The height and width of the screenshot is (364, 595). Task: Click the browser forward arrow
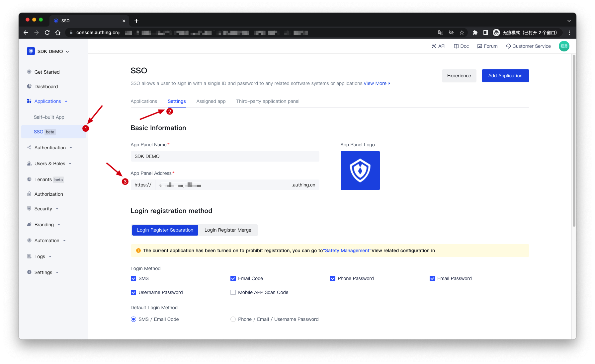37,33
